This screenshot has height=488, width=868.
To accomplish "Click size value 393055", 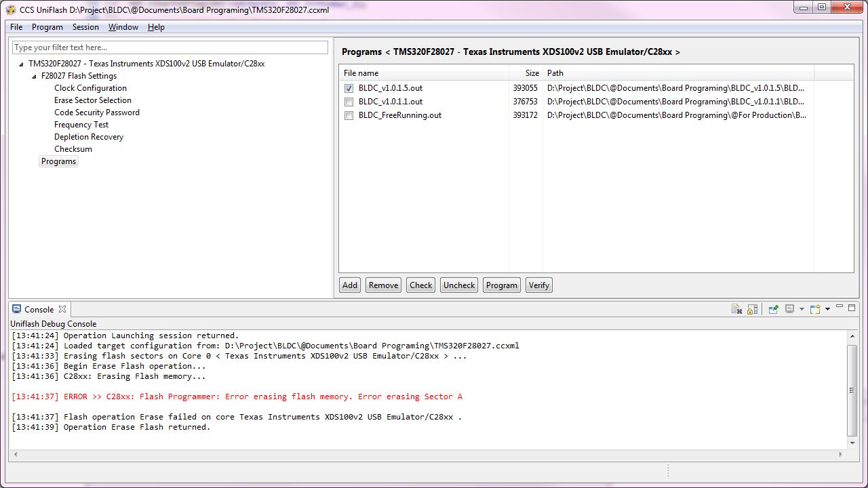I will pyautogui.click(x=525, y=88).
